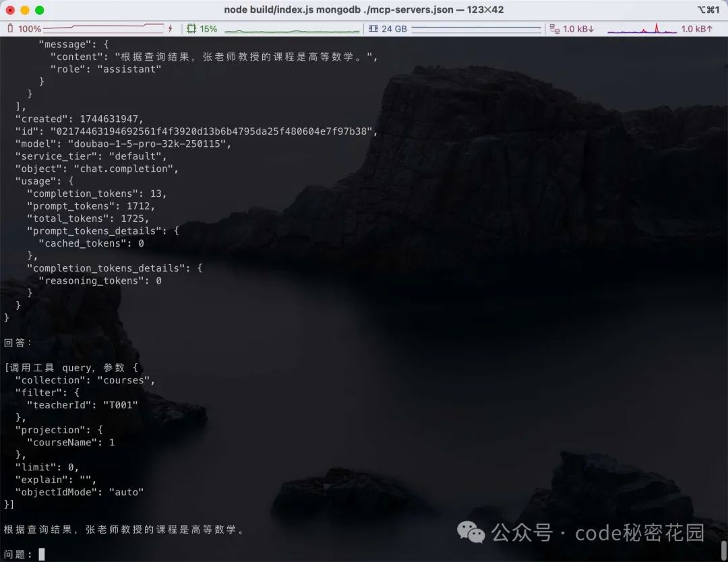Click the '回答:' label
The image size is (728, 562).
18,343
